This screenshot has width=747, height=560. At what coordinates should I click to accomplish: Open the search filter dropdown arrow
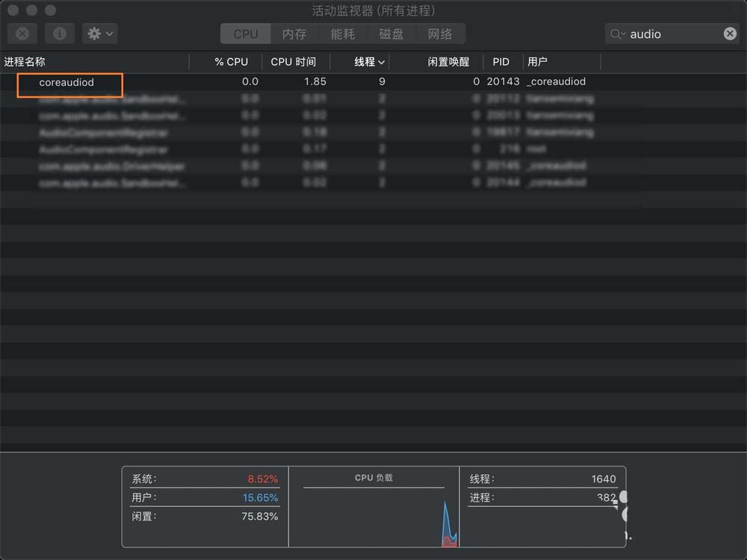pos(624,34)
